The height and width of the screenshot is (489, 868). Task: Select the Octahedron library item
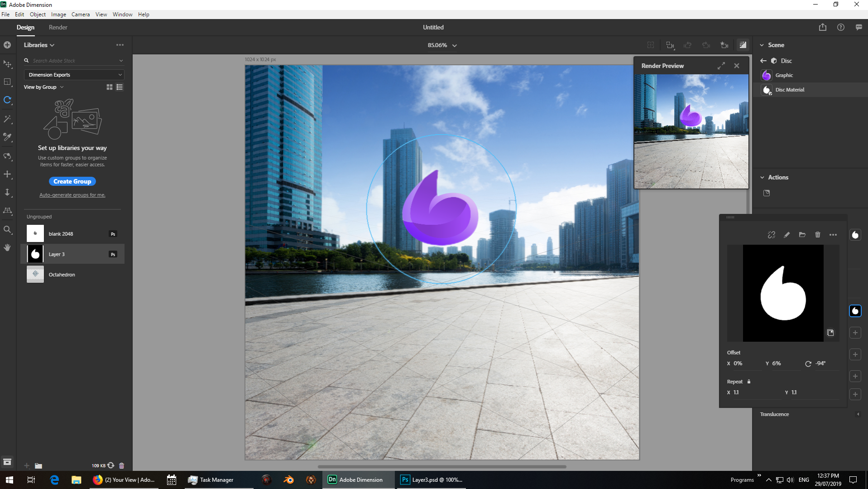tap(72, 275)
